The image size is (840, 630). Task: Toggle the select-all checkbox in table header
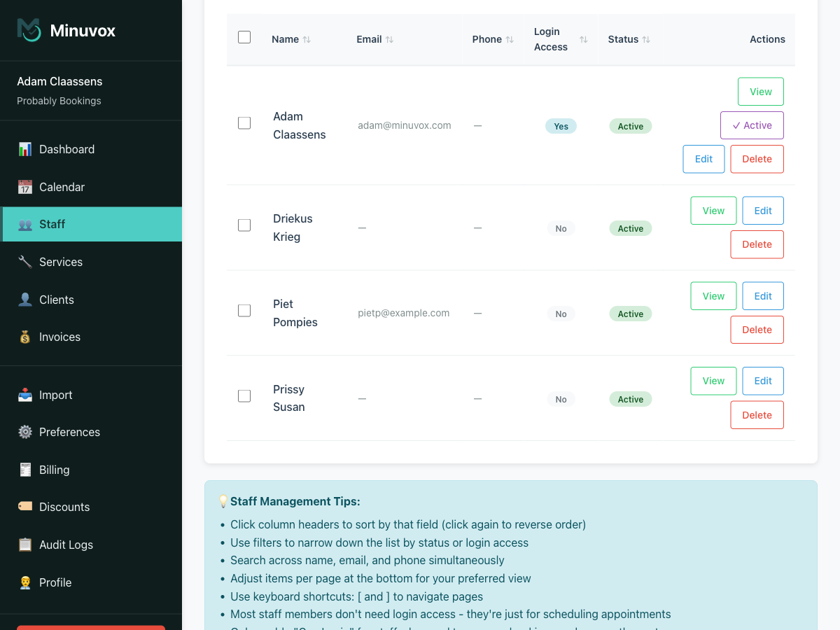244,37
